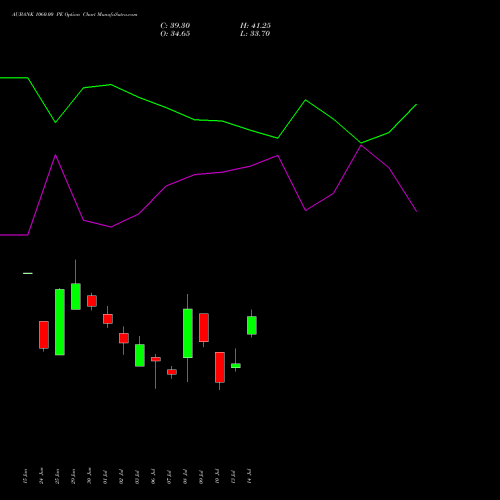The height and width of the screenshot is (500, 500).
Task: Select the tall green candle for 08 Jul
Action: point(188,333)
